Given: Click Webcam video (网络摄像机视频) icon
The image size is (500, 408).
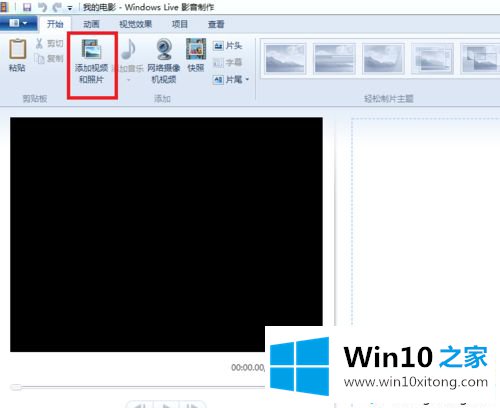Looking at the screenshot, I should pyautogui.click(x=164, y=49).
